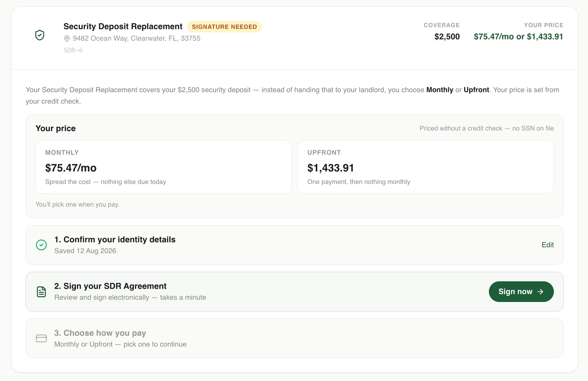Expand Choose how you pay step
This screenshot has width=588, height=381.
pos(294,338)
